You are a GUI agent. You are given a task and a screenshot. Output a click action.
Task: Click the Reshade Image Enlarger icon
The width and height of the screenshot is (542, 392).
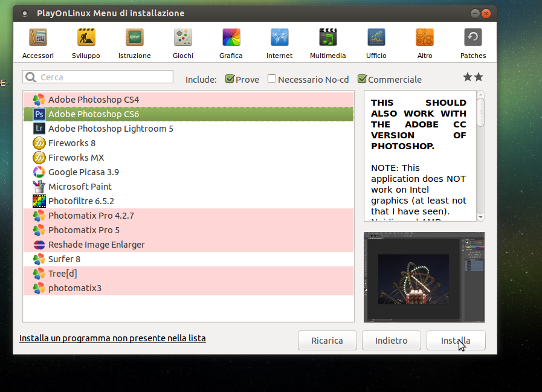click(x=39, y=245)
